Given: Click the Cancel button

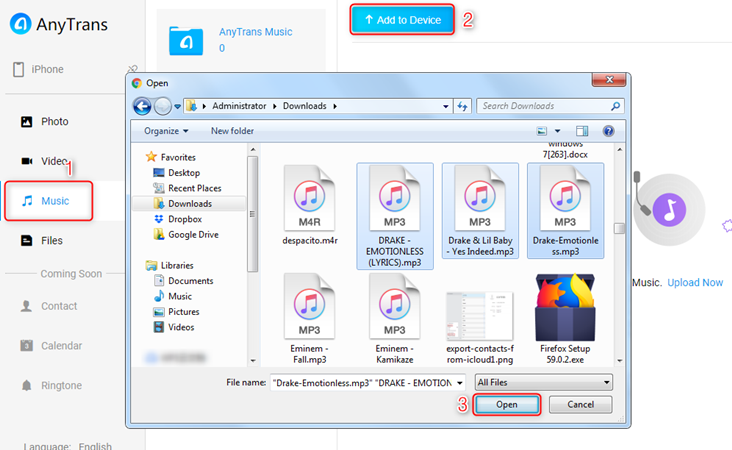Looking at the screenshot, I should 580,404.
